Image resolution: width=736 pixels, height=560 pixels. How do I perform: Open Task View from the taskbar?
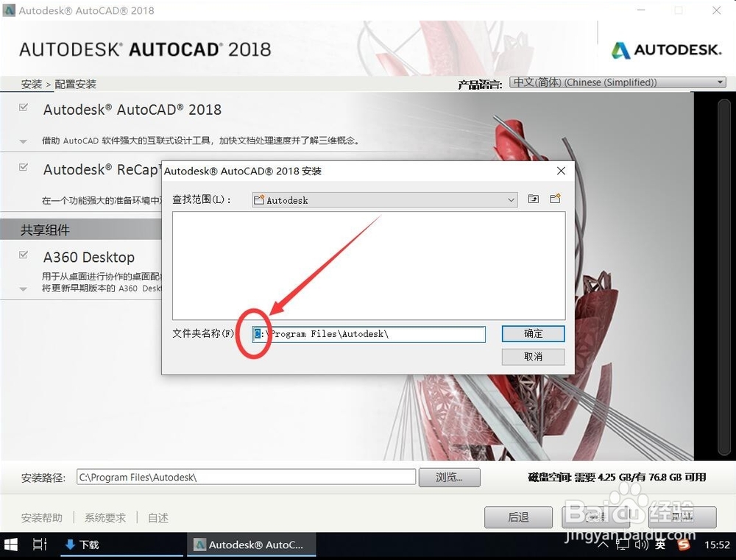[40, 545]
